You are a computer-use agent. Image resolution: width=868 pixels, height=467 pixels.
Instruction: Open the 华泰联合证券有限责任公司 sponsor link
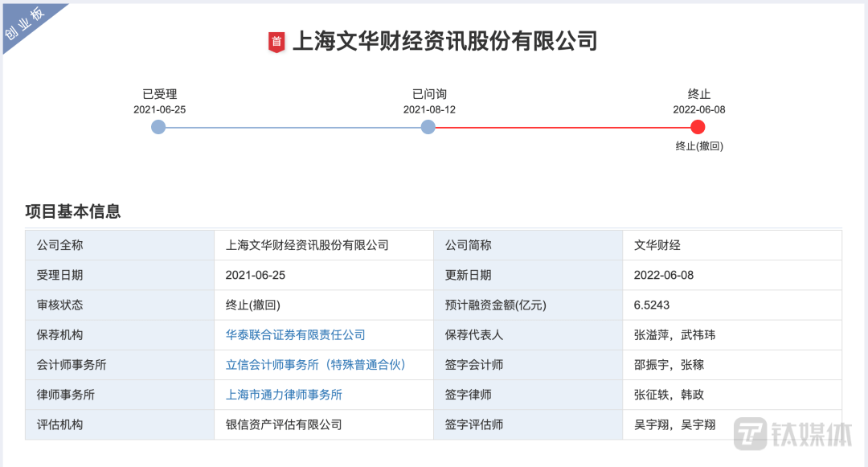coord(295,334)
